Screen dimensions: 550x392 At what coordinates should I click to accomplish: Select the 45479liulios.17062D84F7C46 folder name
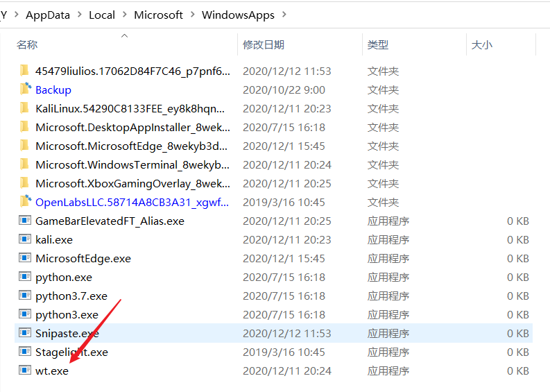(x=132, y=71)
